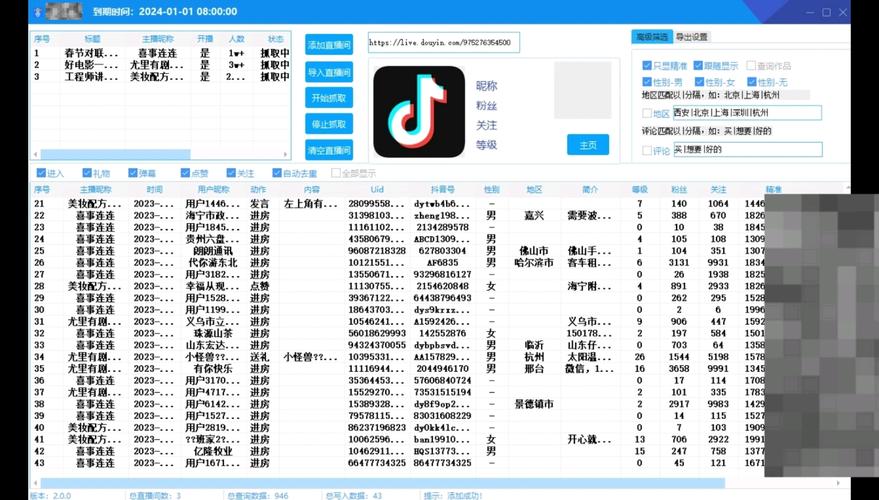Screen dimensions: 879x500
Task: Click the room list scrollbar left arrow
Action: point(35,154)
